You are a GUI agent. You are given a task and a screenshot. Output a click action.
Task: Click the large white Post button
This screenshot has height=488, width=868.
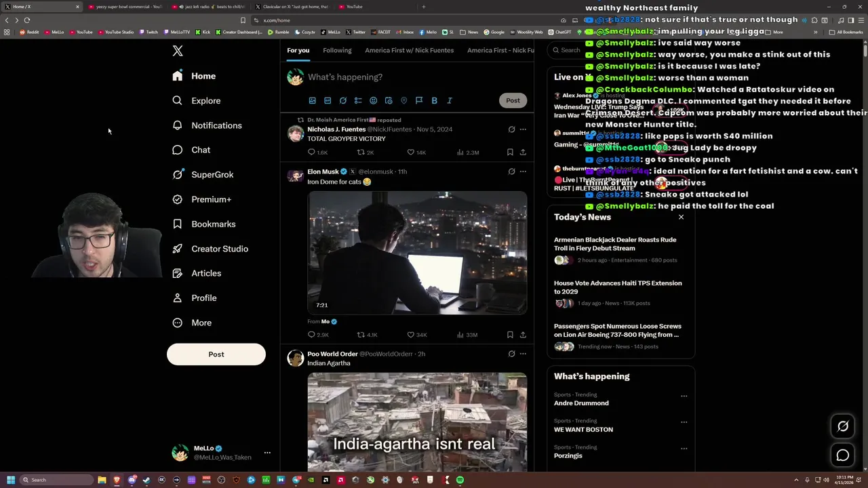[x=216, y=354]
